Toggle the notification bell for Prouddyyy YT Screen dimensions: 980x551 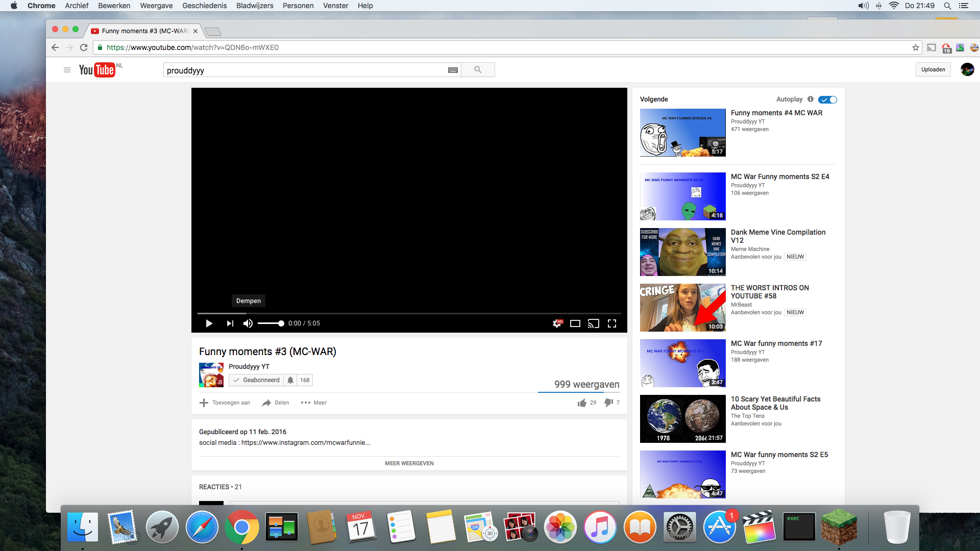290,380
